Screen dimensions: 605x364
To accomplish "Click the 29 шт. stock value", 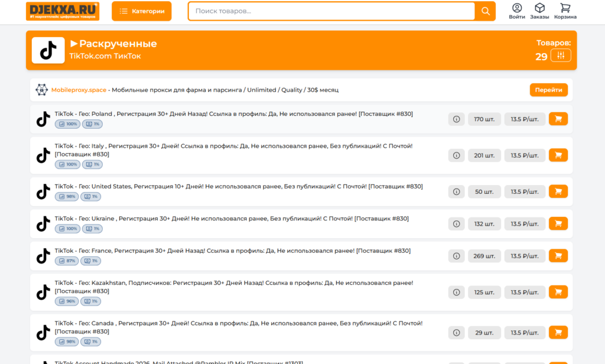I will tap(484, 333).
